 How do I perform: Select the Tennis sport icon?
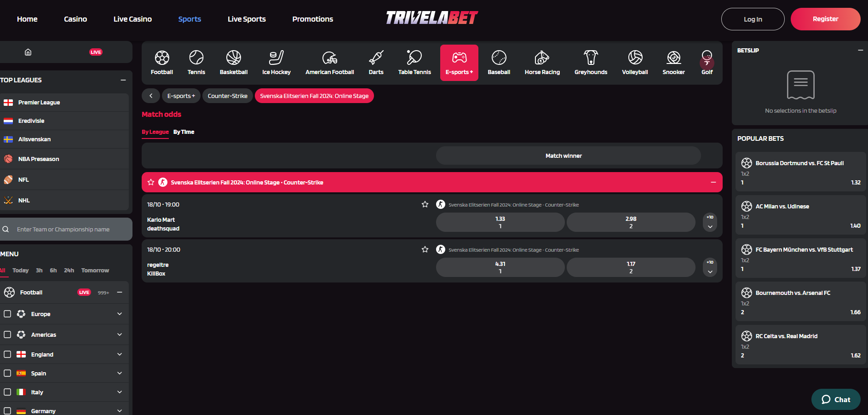(x=196, y=63)
